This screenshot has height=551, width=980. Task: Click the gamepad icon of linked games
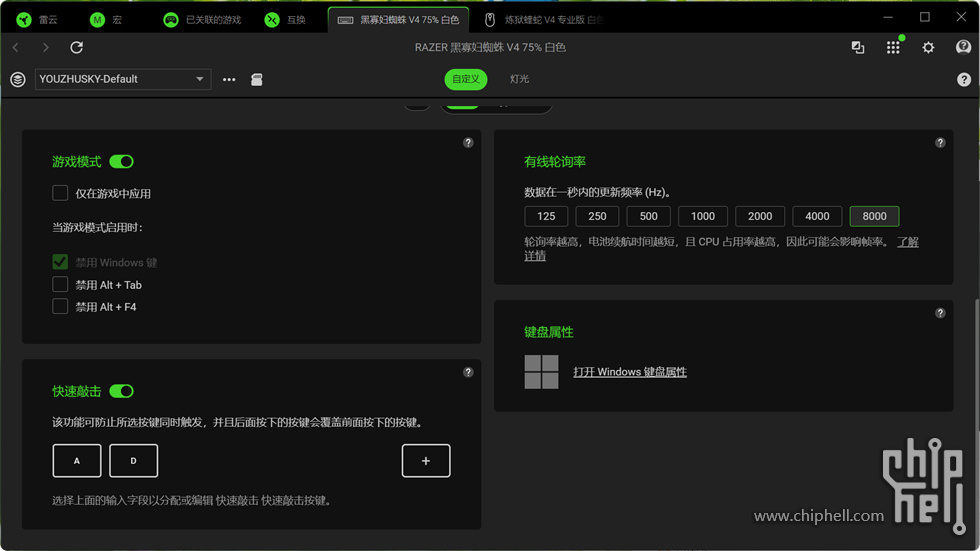(171, 20)
